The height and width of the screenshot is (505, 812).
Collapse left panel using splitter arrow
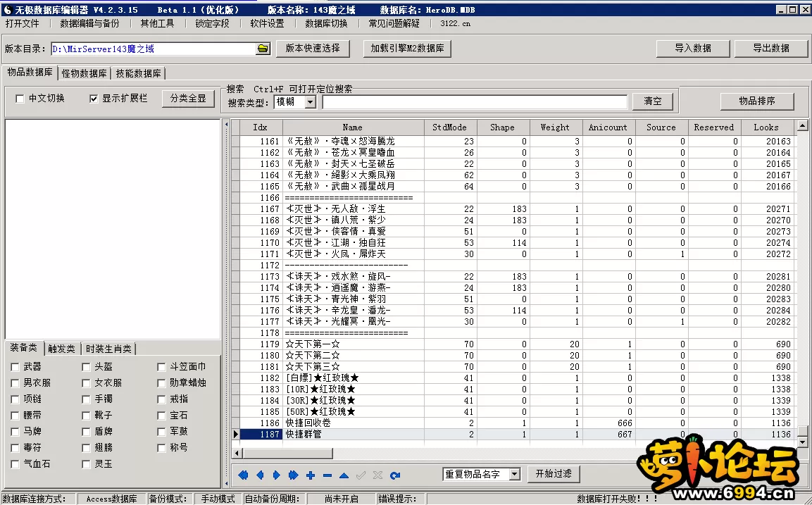226,124
